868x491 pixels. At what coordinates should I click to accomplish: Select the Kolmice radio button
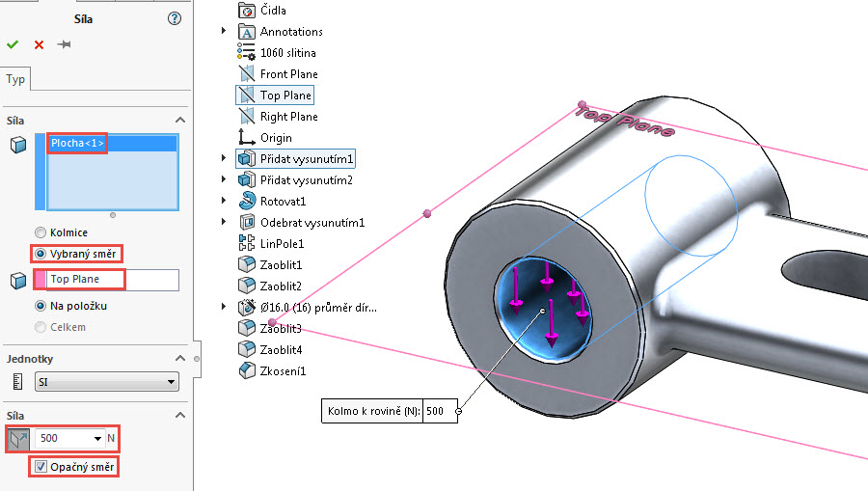[41, 232]
